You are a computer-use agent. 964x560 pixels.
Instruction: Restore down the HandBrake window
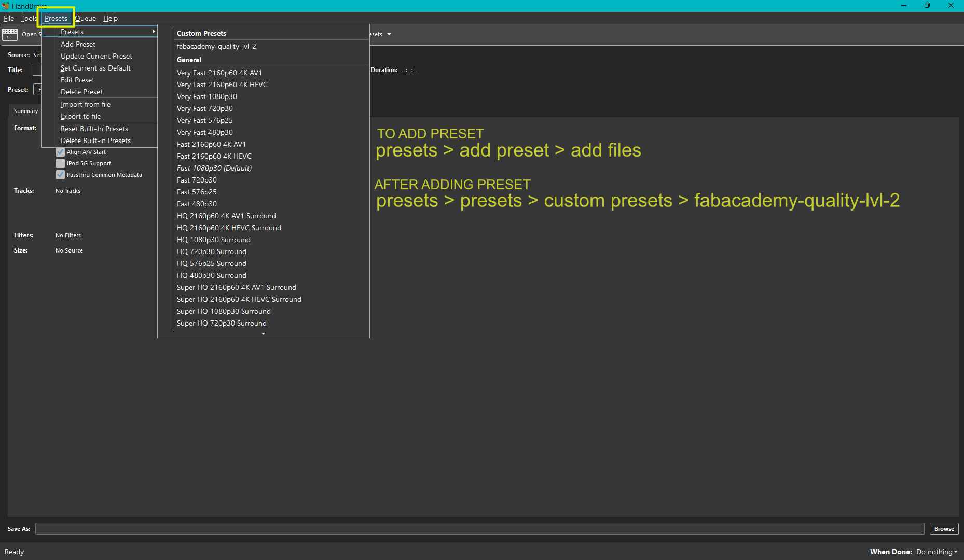point(927,6)
